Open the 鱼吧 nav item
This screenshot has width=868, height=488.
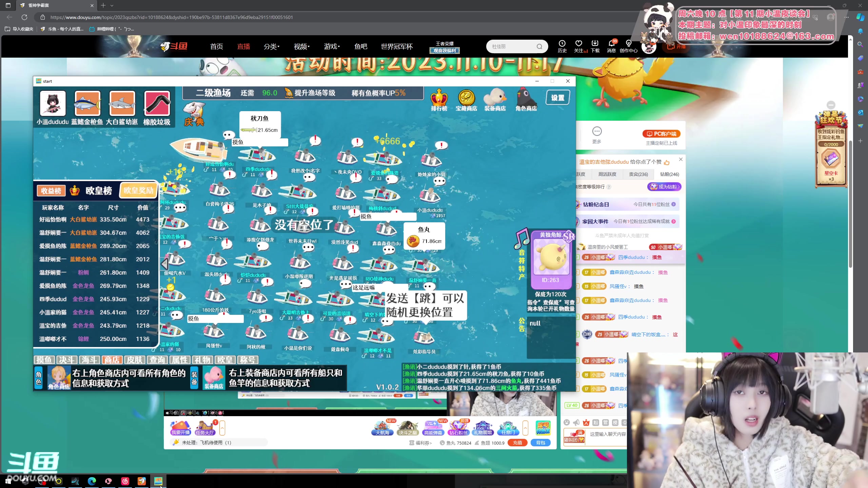(x=361, y=46)
